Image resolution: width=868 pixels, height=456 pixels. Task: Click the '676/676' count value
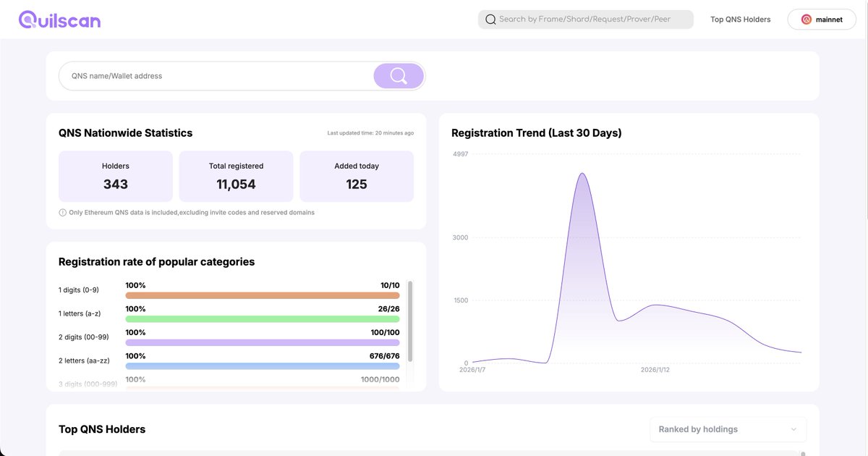coord(385,356)
